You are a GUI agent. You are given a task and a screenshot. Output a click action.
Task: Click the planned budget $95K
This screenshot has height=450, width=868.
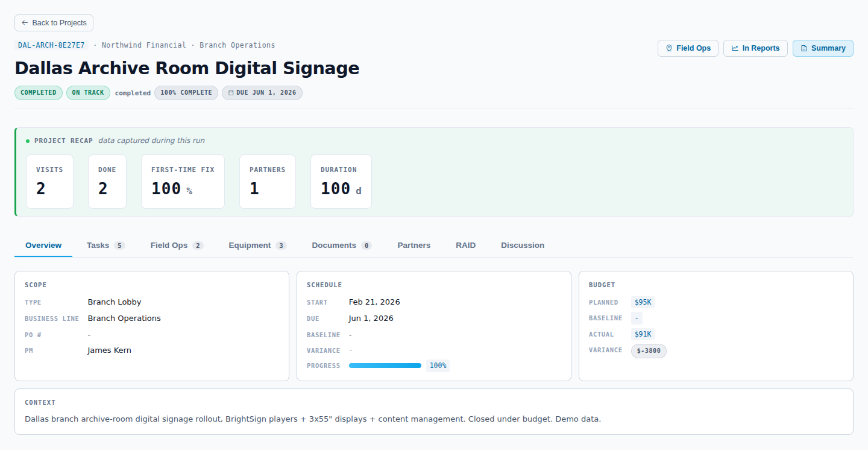643,302
